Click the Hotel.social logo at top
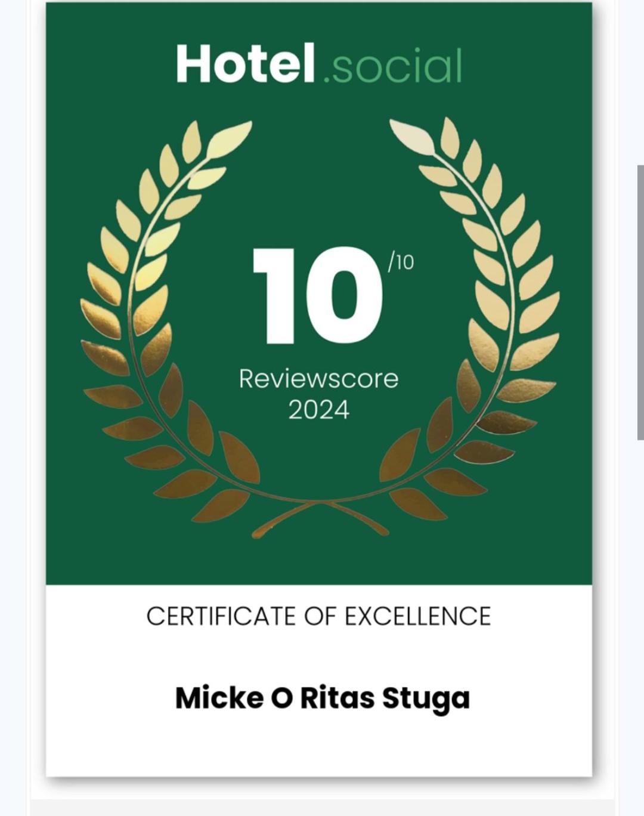This screenshot has width=644, height=816. 319,64
